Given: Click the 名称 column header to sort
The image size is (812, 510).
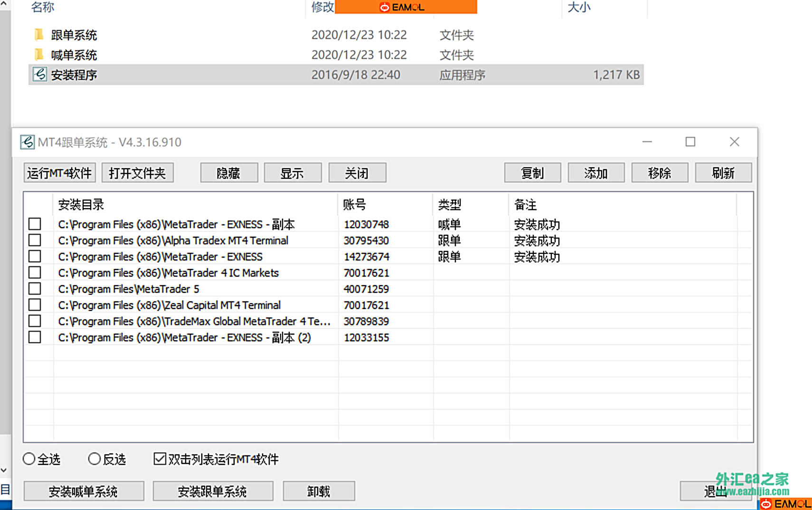Looking at the screenshot, I should pos(42,7).
